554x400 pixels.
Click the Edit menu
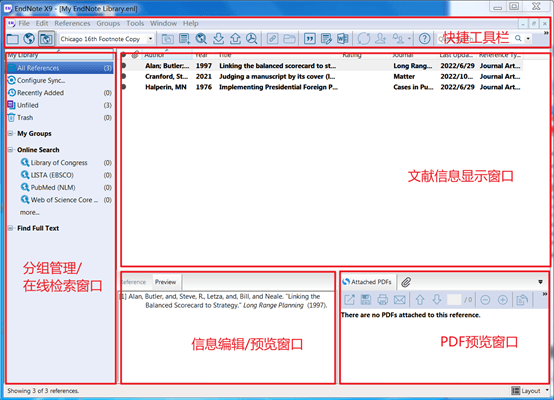[42, 23]
